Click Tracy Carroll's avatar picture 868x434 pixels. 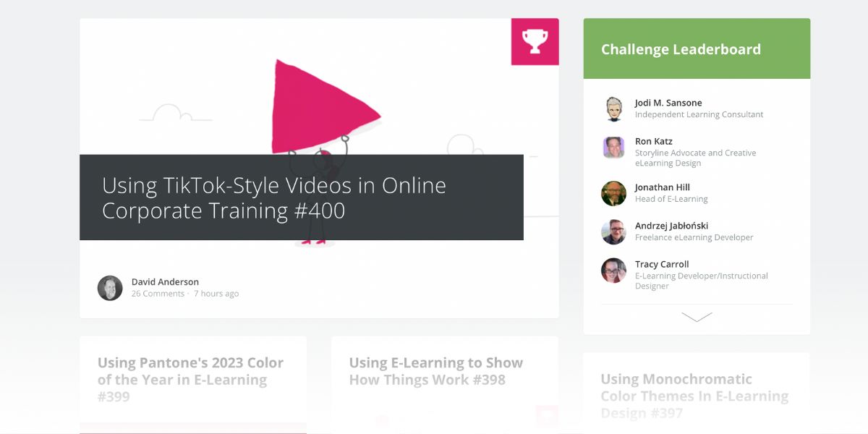[x=613, y=271]
